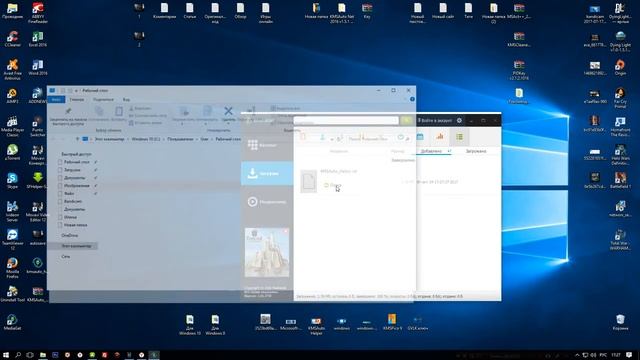The width and height of the screenshot is (640, 360).
Task: Click Войти в аккаунт in MediaGet
Action: coord(435,120)
